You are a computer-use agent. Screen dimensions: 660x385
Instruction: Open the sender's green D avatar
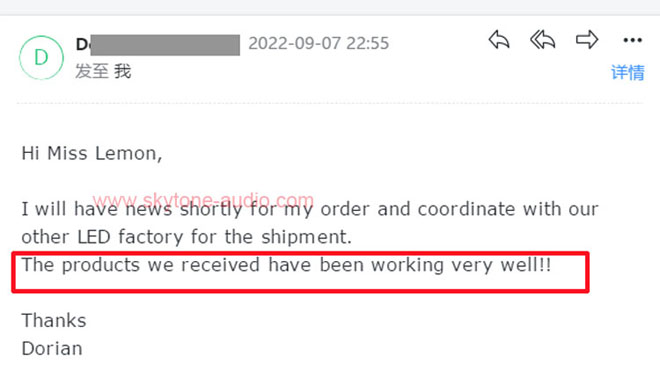tap(41, 58)
